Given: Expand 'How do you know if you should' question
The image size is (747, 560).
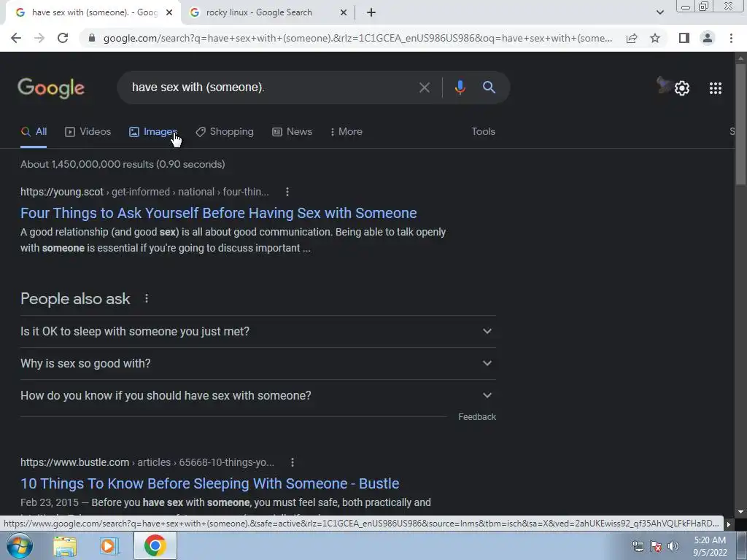Looking at the screenshot, I should [258, 395].
